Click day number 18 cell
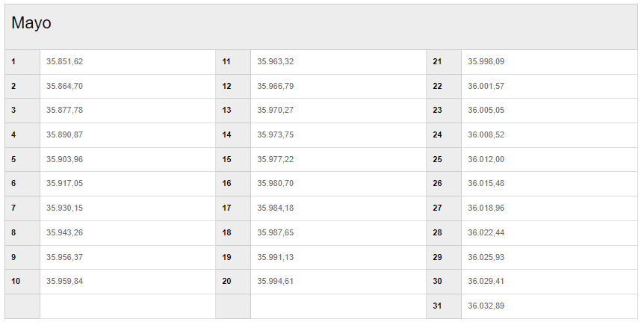The image size is (644, 328). pyautogui.click(x=233, y=233)
